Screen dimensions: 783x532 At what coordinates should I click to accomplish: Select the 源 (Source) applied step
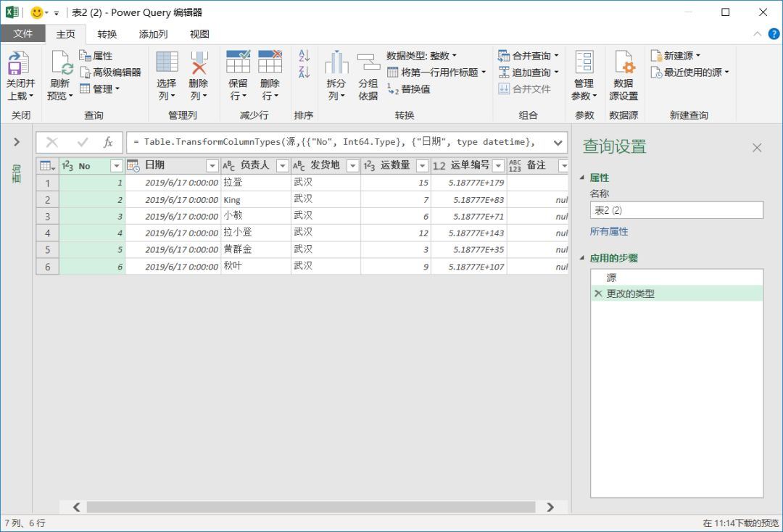676,278
